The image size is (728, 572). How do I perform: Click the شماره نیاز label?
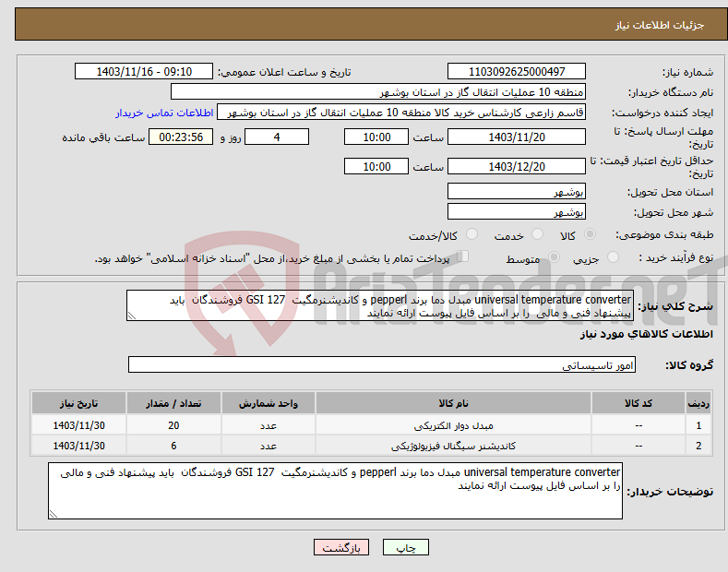point(687,72)
